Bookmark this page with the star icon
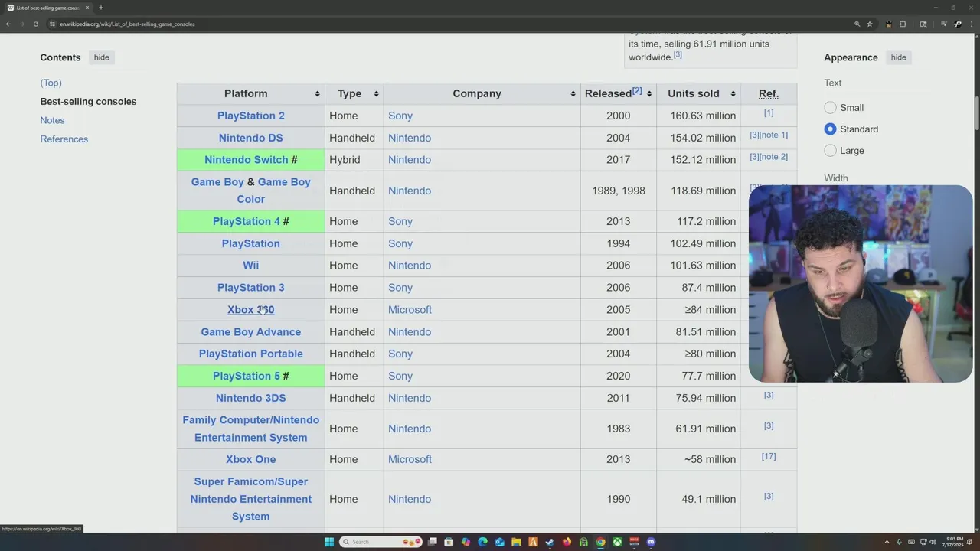Screen dimensions: 980x551 (870, 24)
